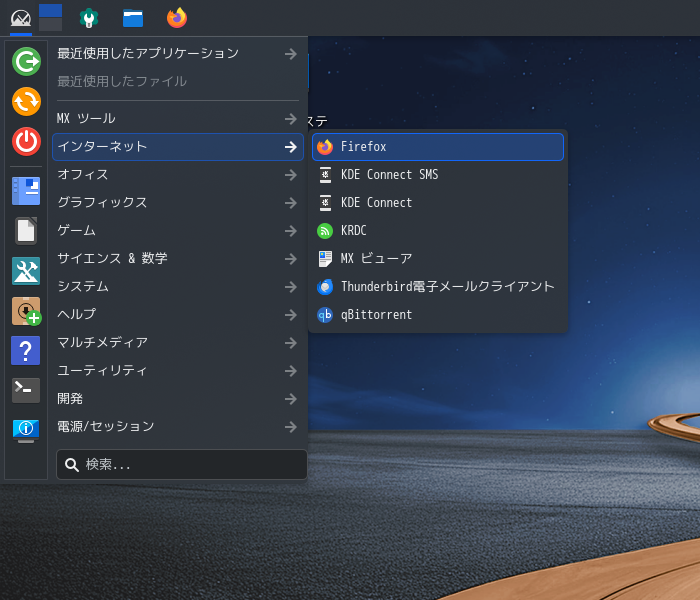Open the MX application menu launcher
Screen dimensions: 700x600
coord(21,18)
